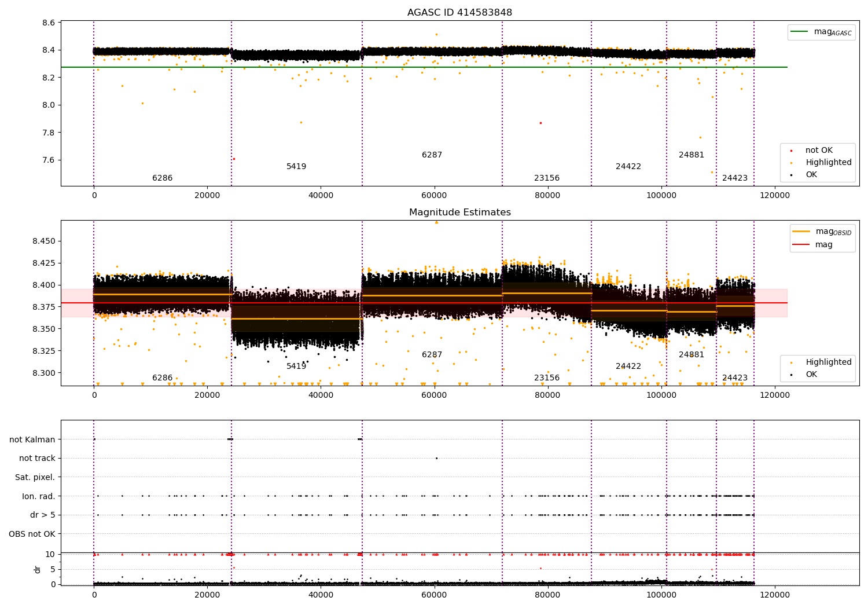
Task: Click the 8.425 y-axis tick label
Action: click(x=44, y=263)
